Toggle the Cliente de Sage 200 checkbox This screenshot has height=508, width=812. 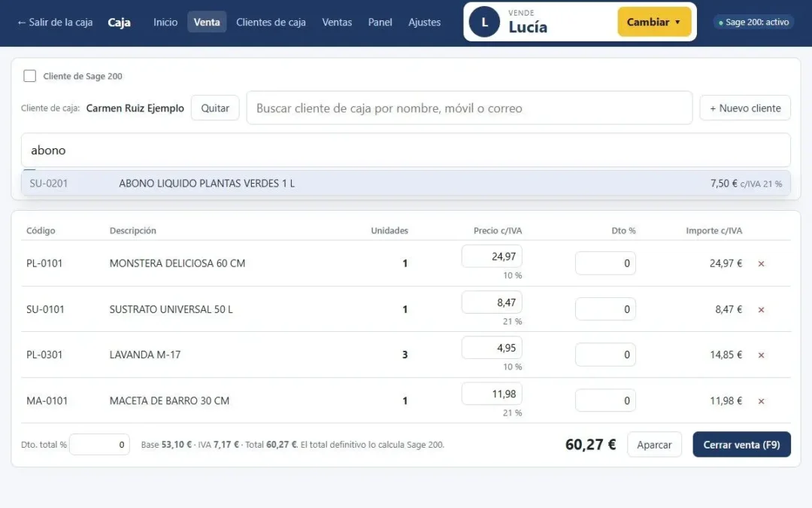30,76
